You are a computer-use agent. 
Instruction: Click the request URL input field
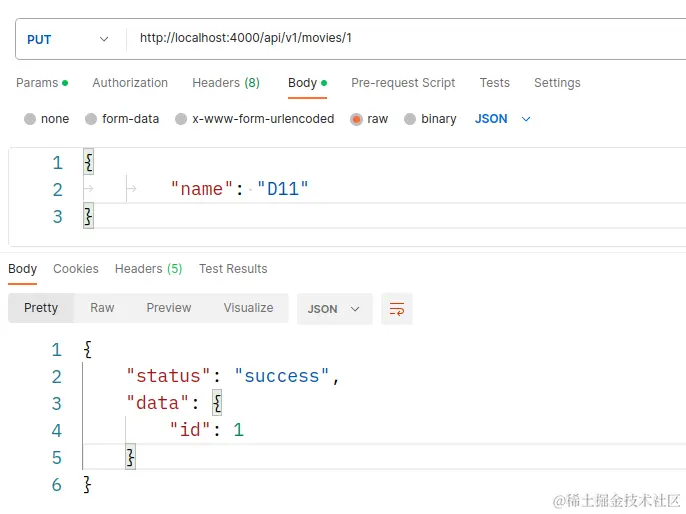[400, 39]
